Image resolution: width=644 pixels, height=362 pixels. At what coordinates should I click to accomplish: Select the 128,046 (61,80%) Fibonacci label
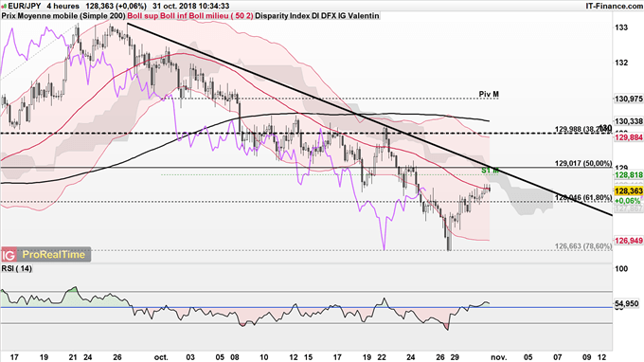pos(583,198)
